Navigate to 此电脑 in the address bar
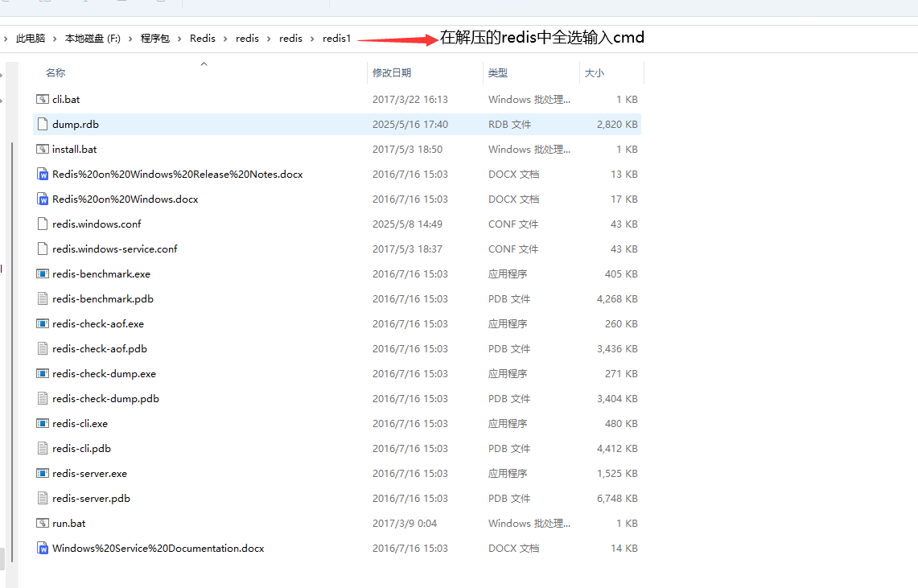Image resolution: width=918 pixels, height=588 pixels. (x=31, y=38)
